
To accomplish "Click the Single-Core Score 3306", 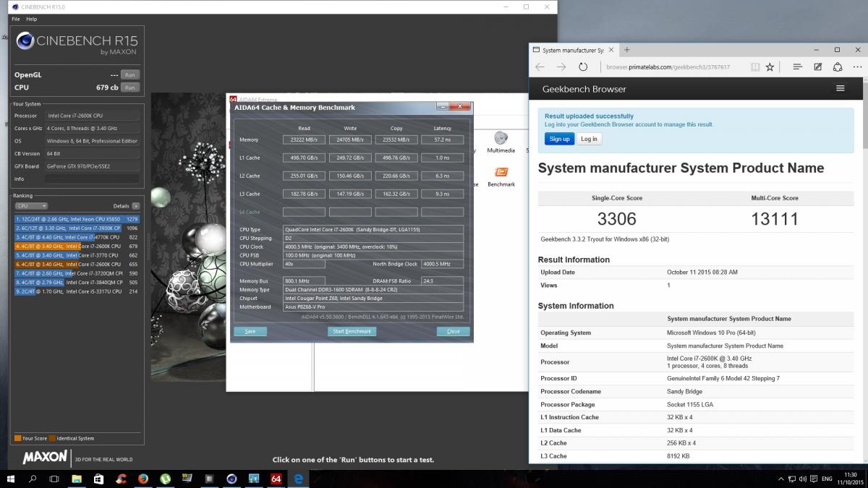I will 617,219.
